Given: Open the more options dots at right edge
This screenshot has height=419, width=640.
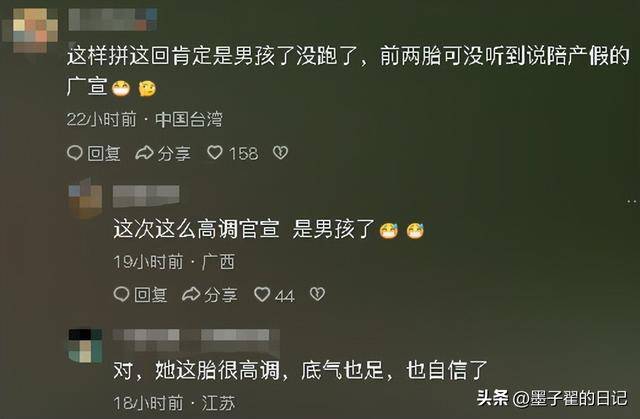Looking at the screenshot, I should (632, 201).
